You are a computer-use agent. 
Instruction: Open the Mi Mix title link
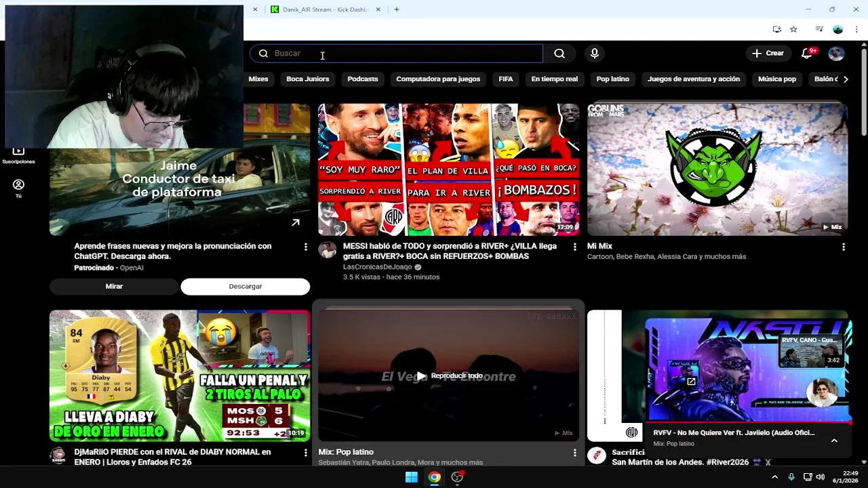(599, 246)
